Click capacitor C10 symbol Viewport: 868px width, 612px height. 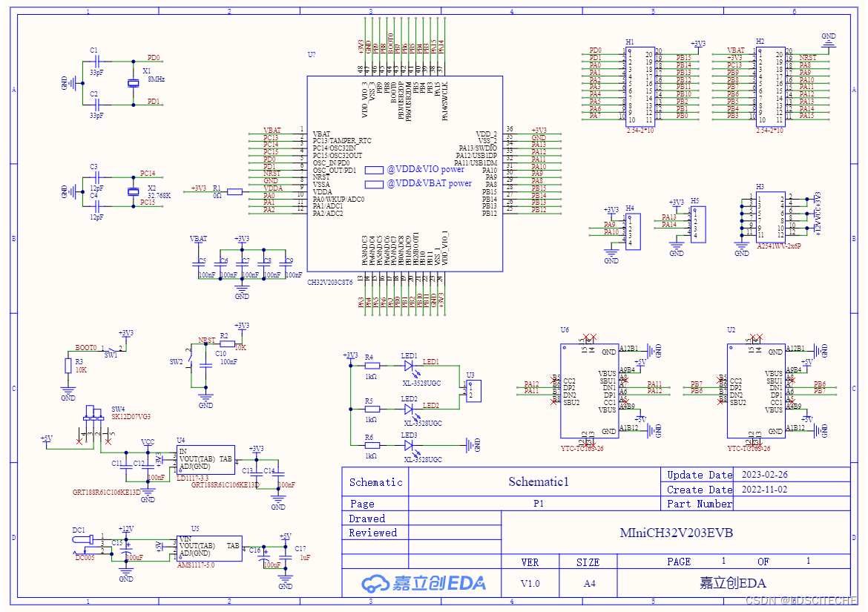point(206,365)
